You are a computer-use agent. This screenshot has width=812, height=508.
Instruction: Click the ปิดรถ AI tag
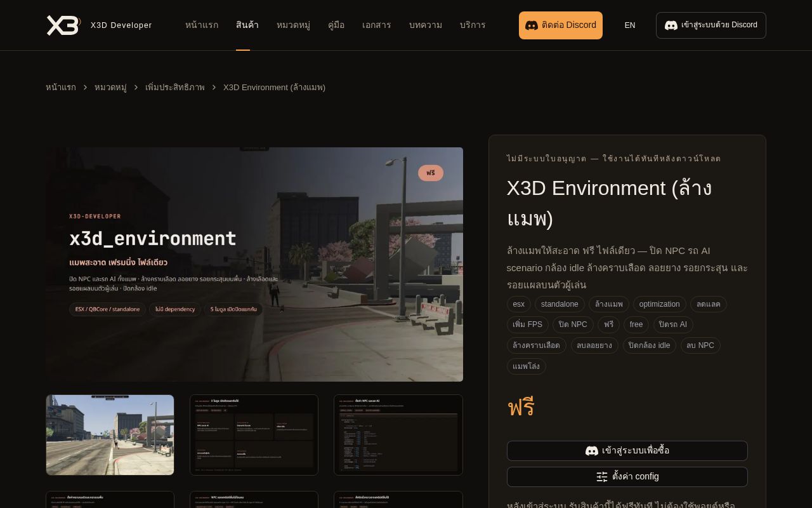click(673, 324)
